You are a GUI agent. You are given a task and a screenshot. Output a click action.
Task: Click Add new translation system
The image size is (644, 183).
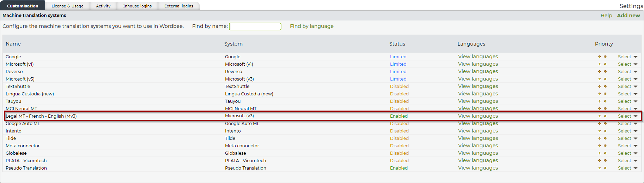click(x=628, y=16)
